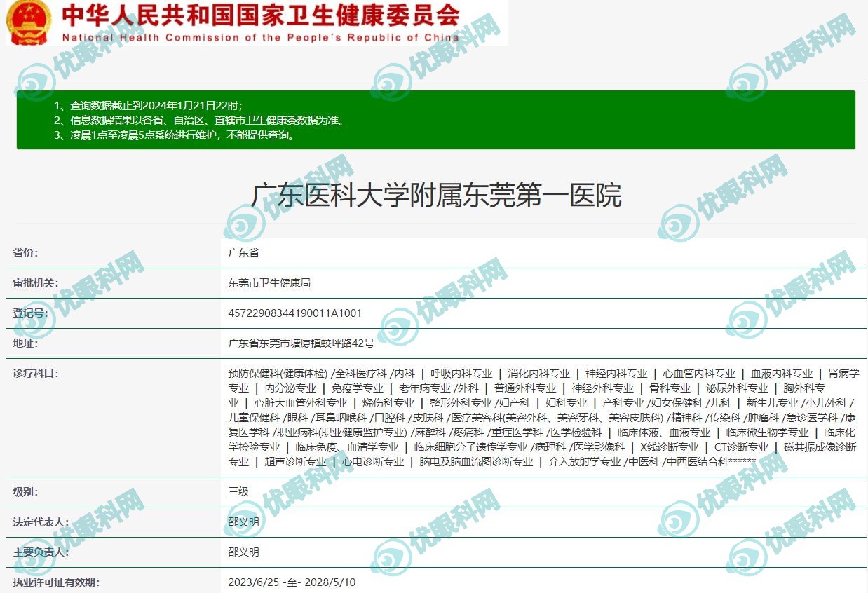Image resolution: width=868 pixels, height=593 pixels.
Task: Click the 省份 row label
Action: 25,253
